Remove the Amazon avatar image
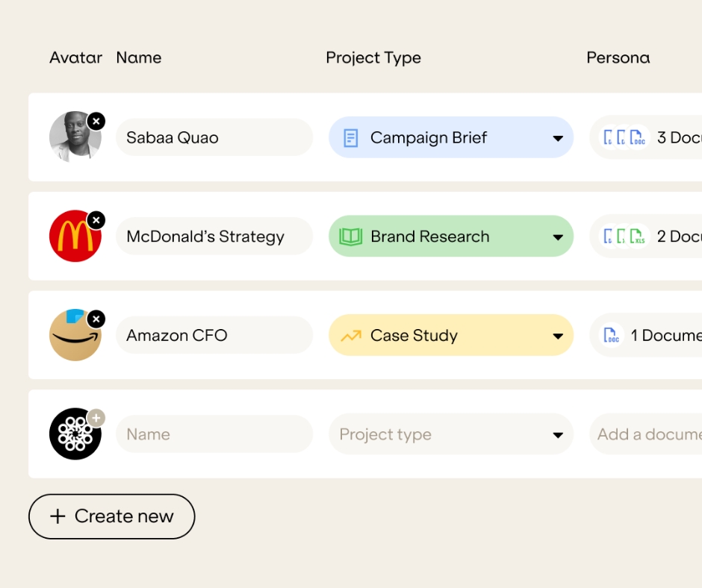702x588 pixels. pos(96,319)
